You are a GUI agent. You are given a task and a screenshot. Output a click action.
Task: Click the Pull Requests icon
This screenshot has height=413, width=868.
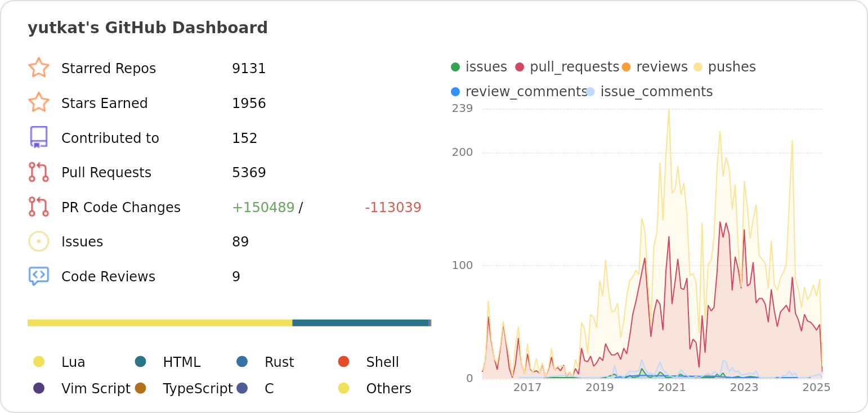(39, 172)
